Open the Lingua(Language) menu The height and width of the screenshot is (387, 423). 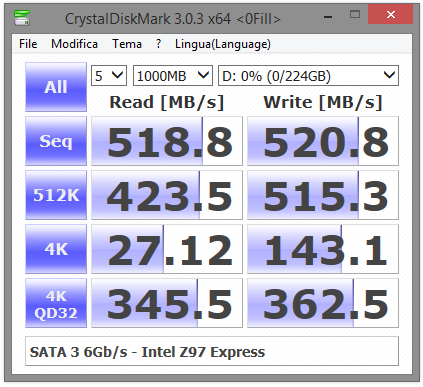[223, 44]
